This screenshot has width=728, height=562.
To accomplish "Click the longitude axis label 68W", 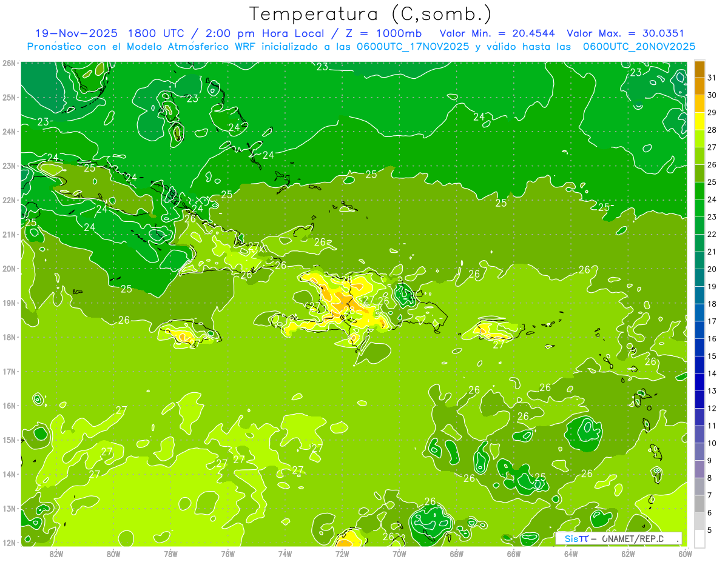I will [x=456, y=553].
